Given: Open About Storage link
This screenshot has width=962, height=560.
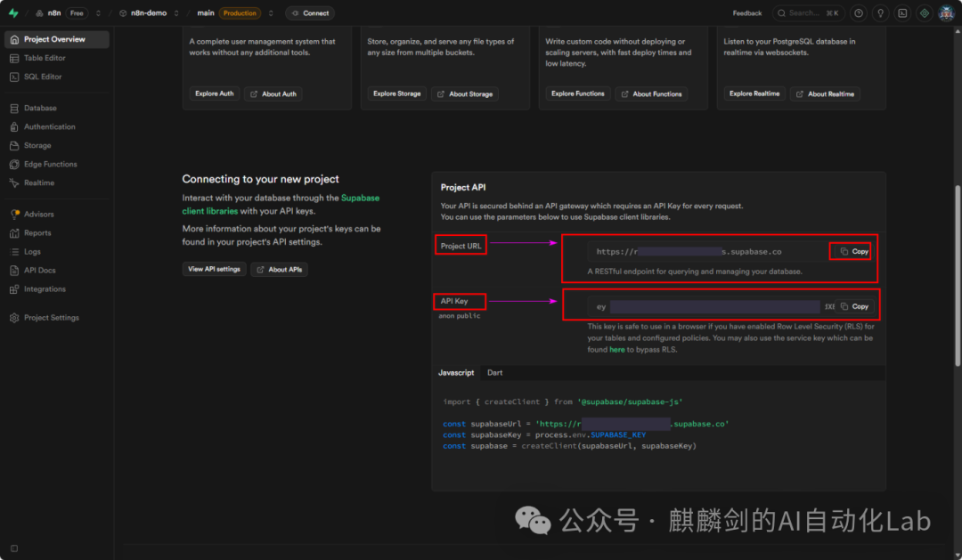Looking at the screenshot, I should pyautogui.click(x=464, y=93).
